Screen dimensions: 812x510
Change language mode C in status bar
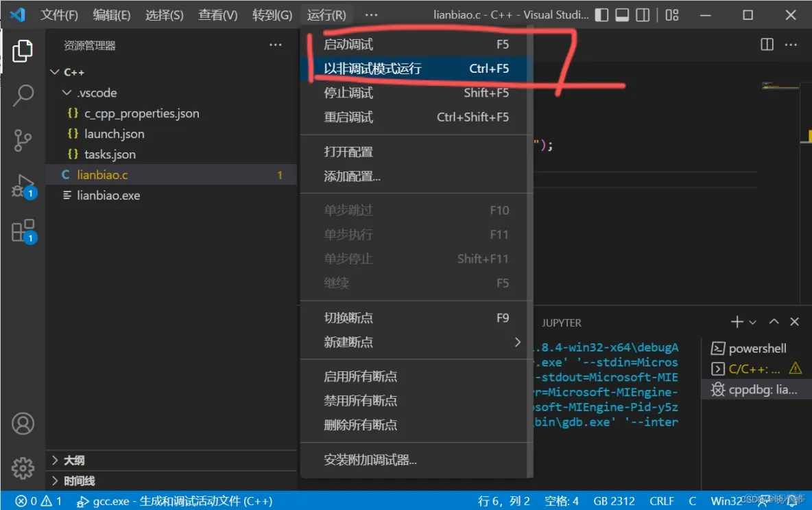pyautogui.click(x=693, y=501)
